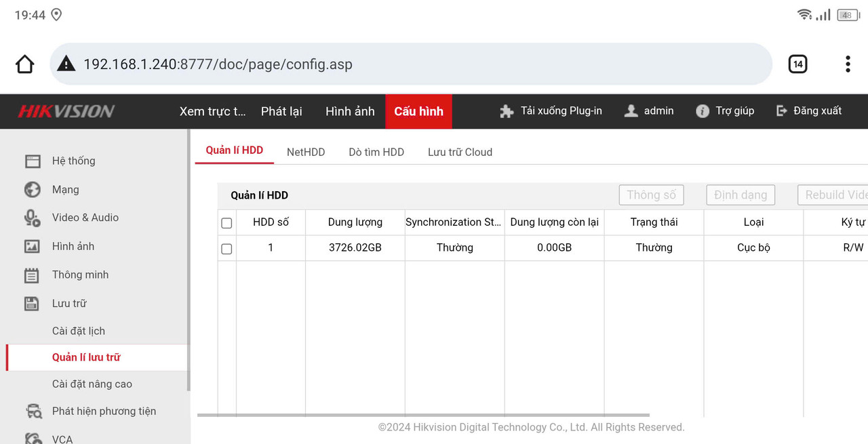Click the Trạng thái column header
Image resolution: width=868 pixels, height=444 pixels.
(654, 222)
